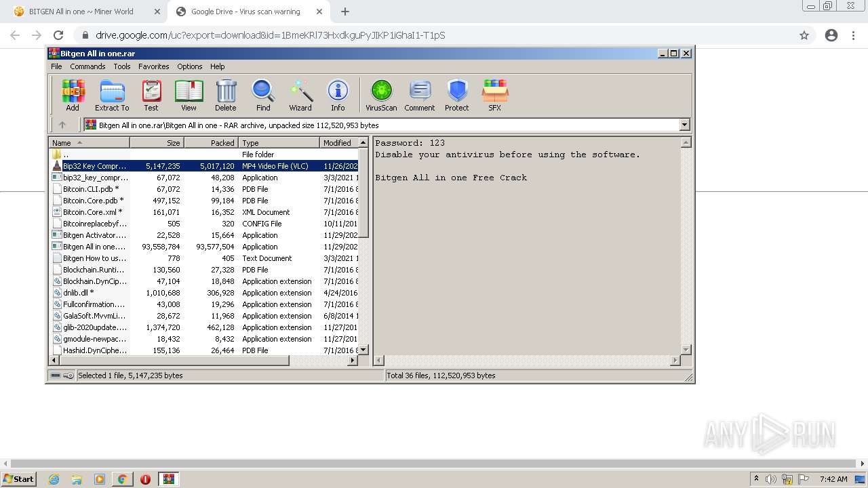Viewport: 868px width, 488px height.
Task: Select the parent folder '..' row
Action: click(x=203, y=155)
